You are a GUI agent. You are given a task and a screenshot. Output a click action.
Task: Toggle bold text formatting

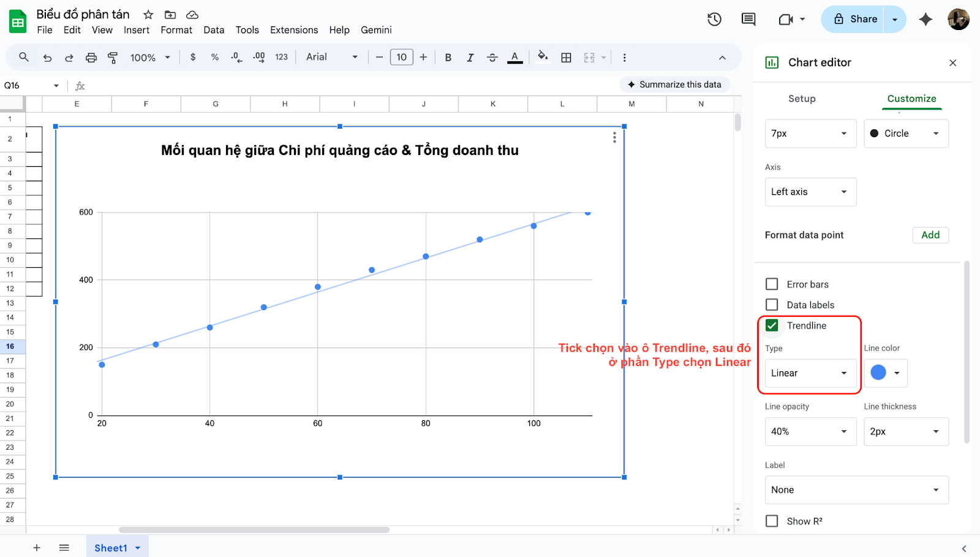click(448, 58)
